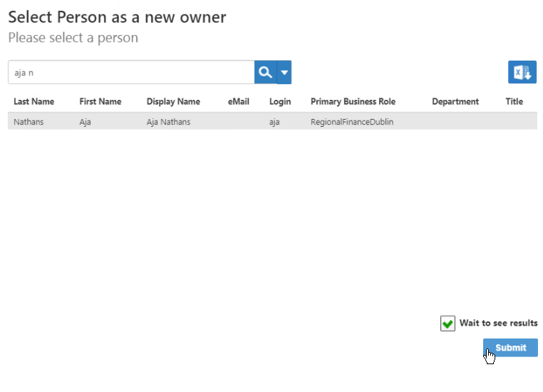Click the RegionalFinanceDublin role cell
This screenshot has width=543, height=392.
point(352,122)
